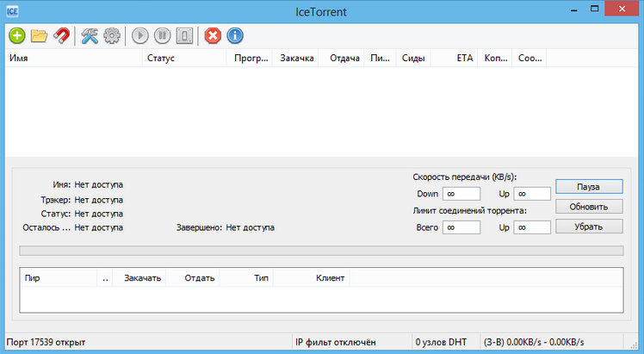Click the 'Скорость передачи (KB/s):' label

coord(465,177)
